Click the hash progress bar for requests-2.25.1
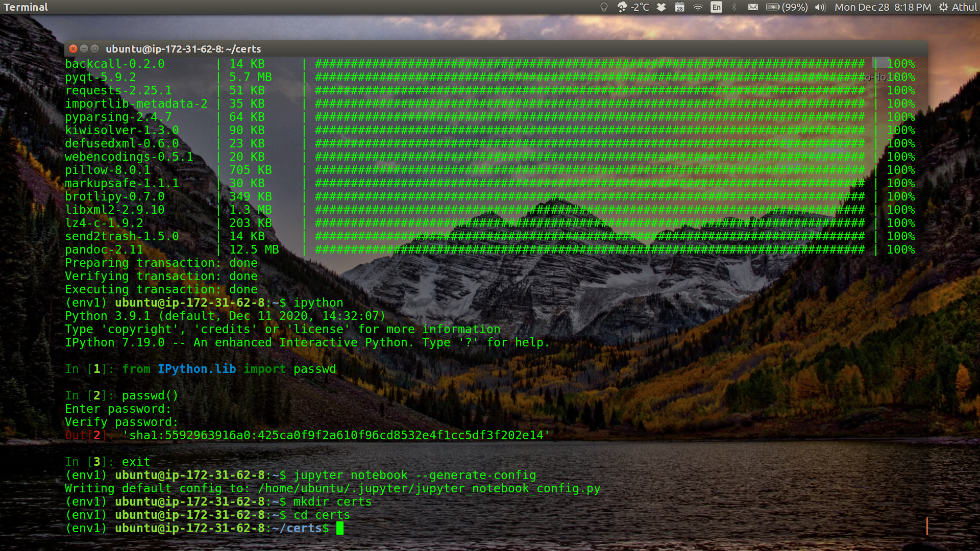This screenshot has height=551, width=980. (x=590, y=90)
